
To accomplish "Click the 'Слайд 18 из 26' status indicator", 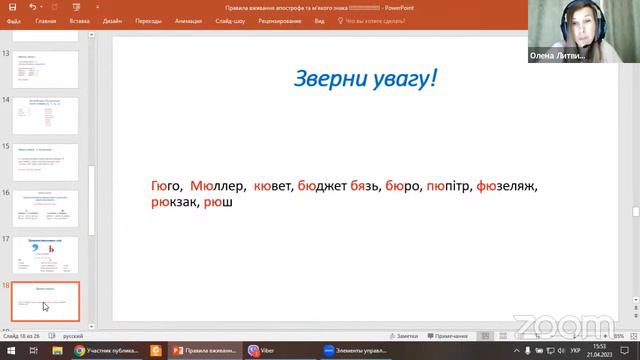I will click(21, 336).
